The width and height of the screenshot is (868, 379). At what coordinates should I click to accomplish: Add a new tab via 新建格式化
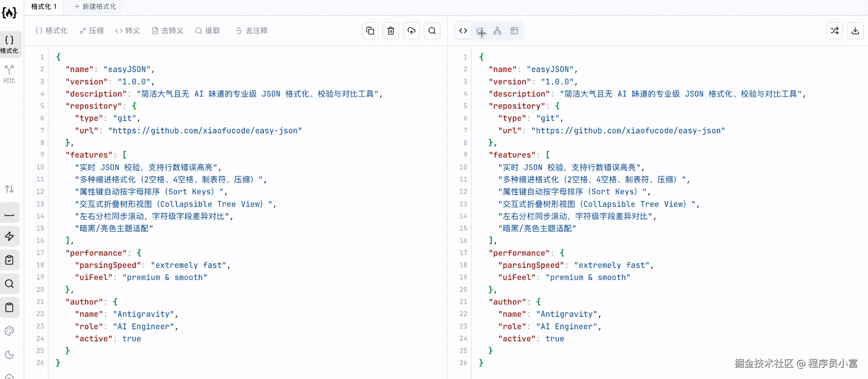pos(95,7)
